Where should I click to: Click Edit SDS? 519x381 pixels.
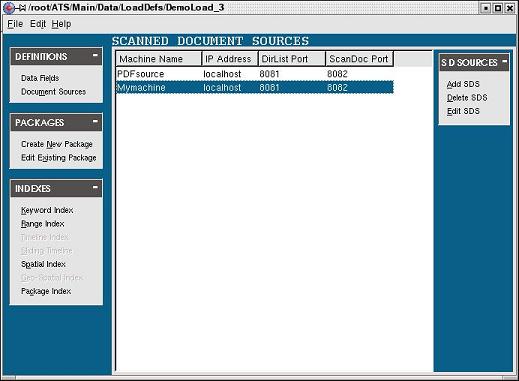tap(463, 111)
